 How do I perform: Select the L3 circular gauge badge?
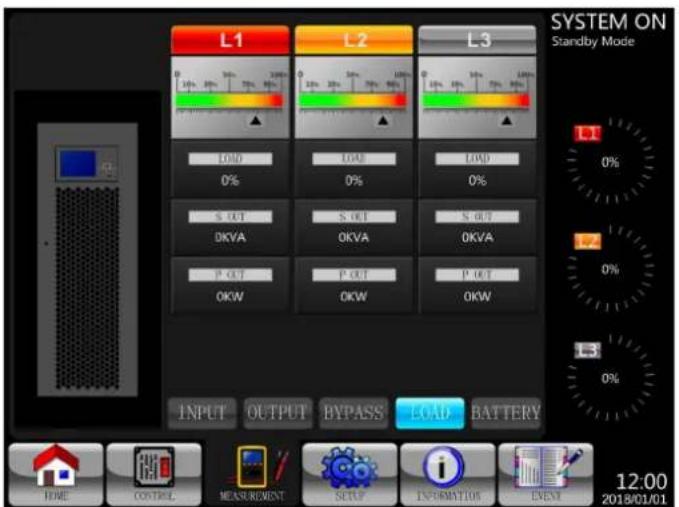click(x=587, y=350)
